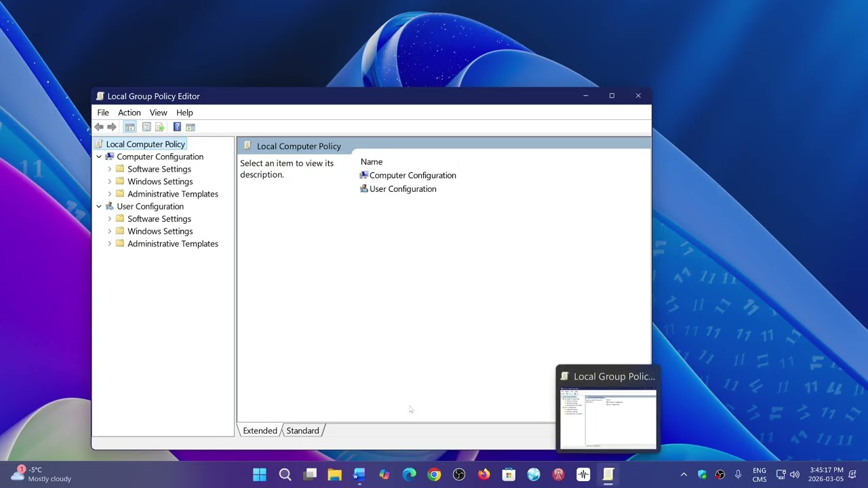868x488 pixels.
Task: Open the ENG CMS language switcher
Action: (759, 474)
